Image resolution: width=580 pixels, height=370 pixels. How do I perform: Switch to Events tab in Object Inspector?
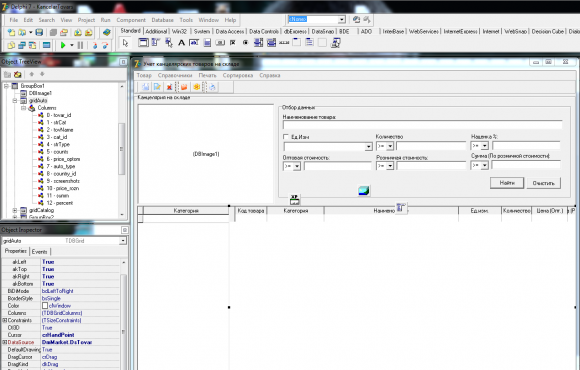pos(40,252)
